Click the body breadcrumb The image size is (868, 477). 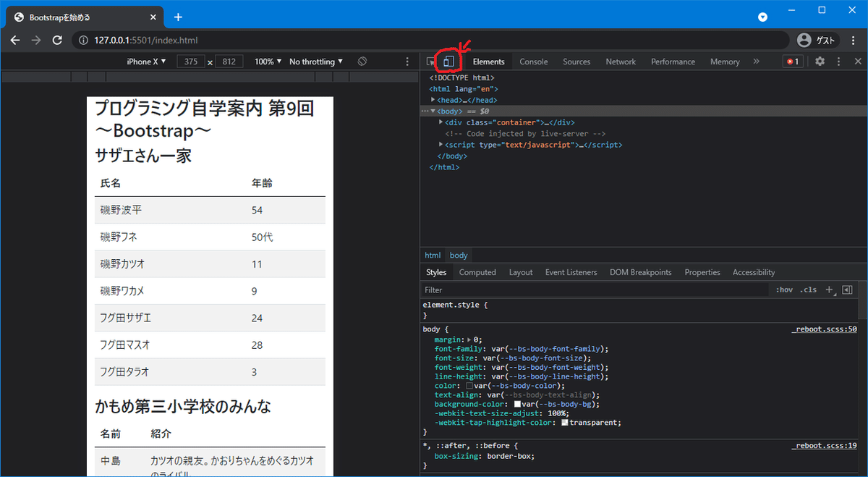click(x=459, y=255)
